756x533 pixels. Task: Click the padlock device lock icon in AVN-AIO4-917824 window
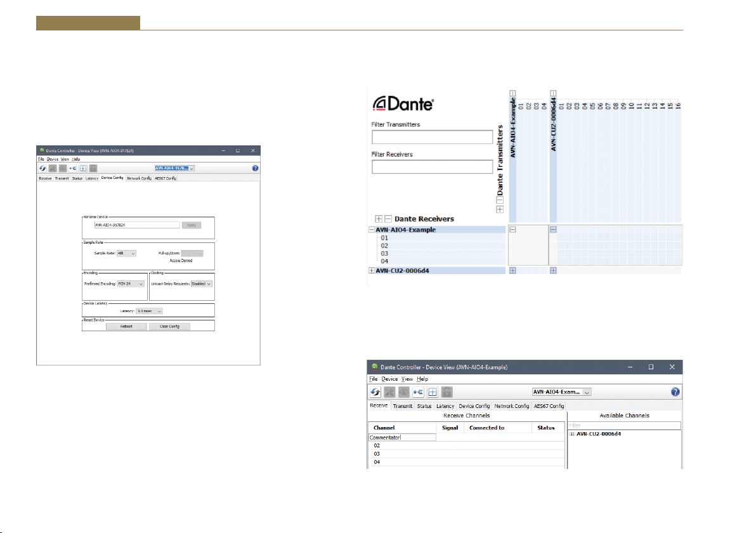(x=93, y=168)
